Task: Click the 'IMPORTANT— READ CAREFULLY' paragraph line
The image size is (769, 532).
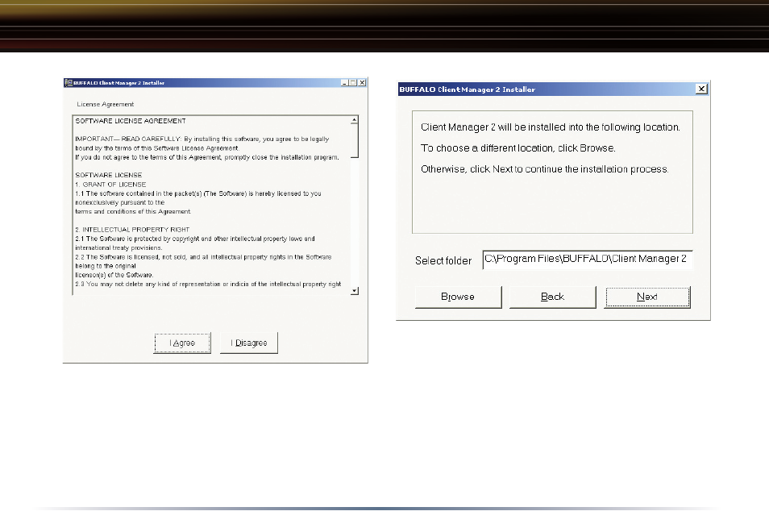Action: pyautogui.click(x=202, y=139)
